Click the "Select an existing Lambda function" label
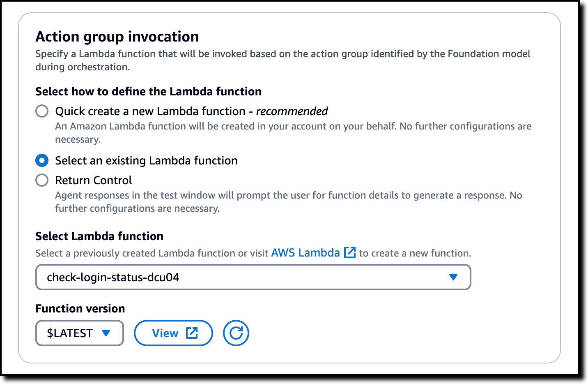588x384 pixels. point(146,160)
